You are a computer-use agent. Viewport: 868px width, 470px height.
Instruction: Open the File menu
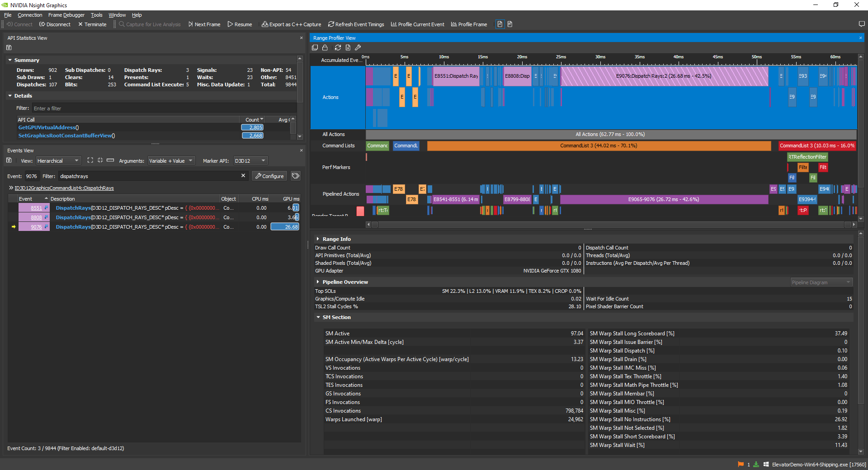pos(8,15)
